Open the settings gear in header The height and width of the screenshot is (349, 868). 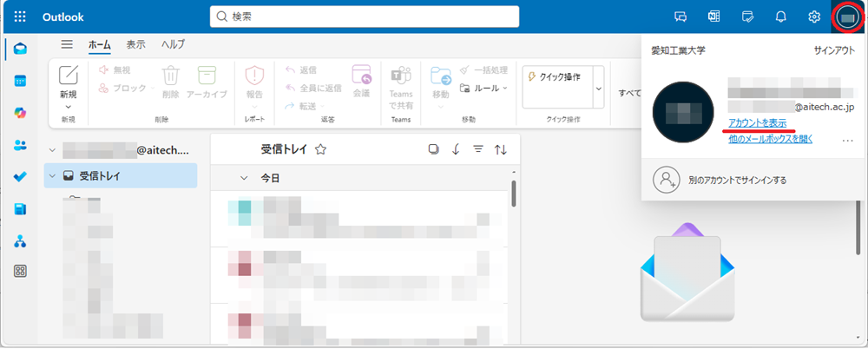(814, 16)
